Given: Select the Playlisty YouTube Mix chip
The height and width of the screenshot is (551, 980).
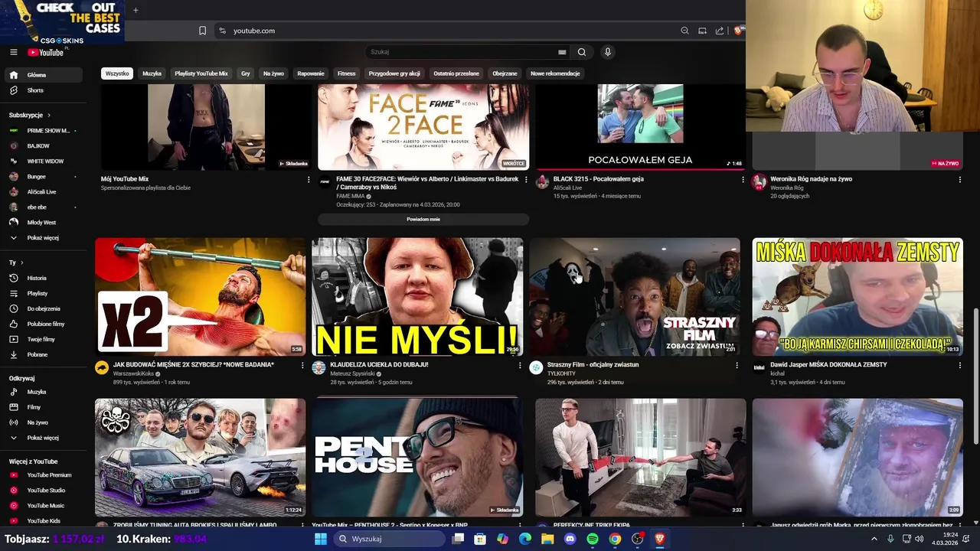Looking at the screenshot, I should click(201, 73).
